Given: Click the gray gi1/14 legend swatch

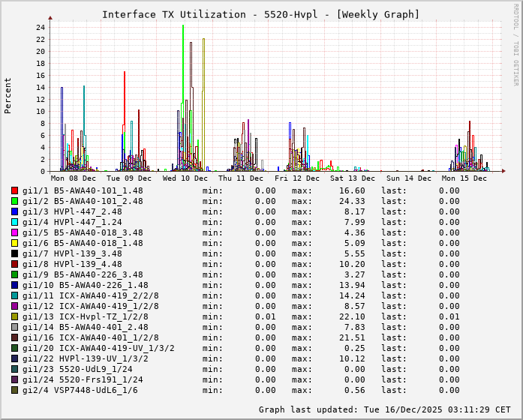Looking at the screenshot, I should coord(14,327).
